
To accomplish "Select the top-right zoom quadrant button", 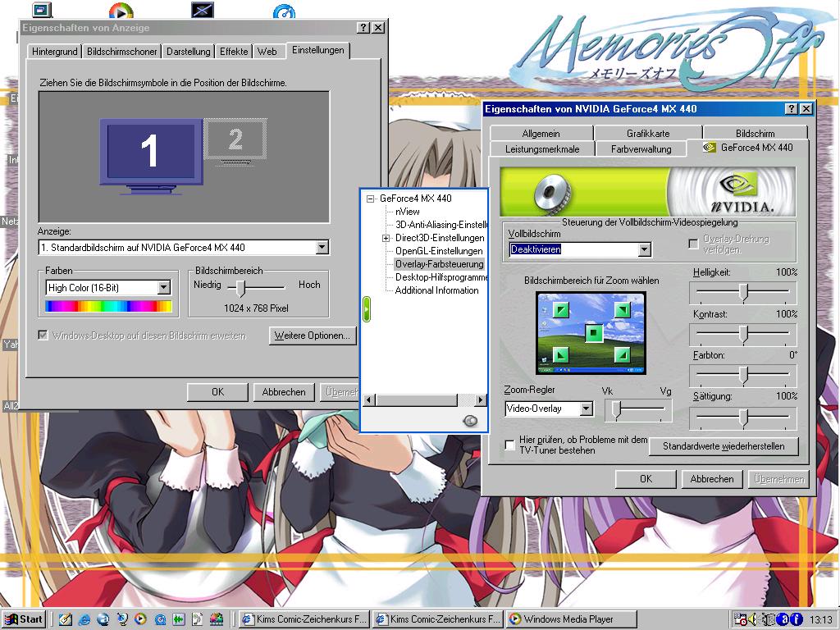I will 623,310.
